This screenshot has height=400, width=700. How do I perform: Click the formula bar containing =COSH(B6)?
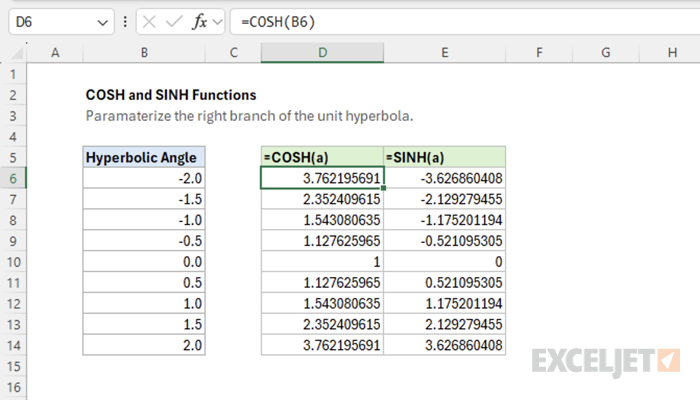coord(465,21)
